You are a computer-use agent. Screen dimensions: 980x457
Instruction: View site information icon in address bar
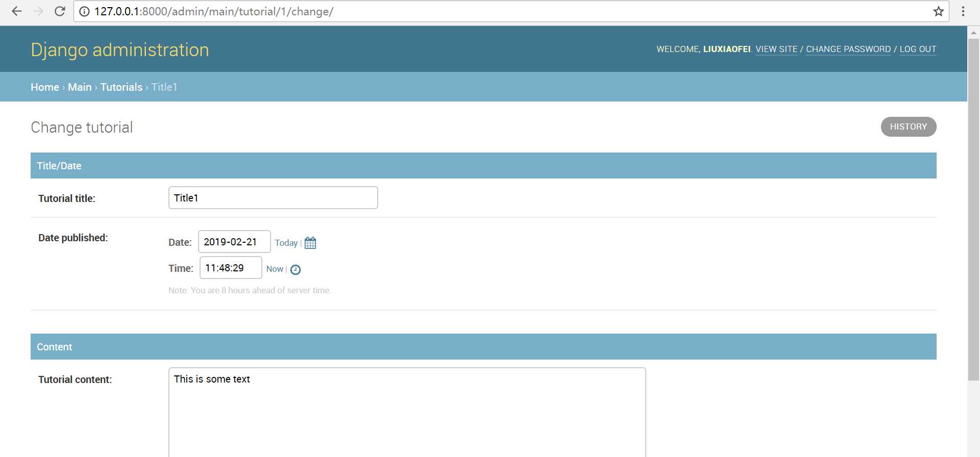pos(85,11)
